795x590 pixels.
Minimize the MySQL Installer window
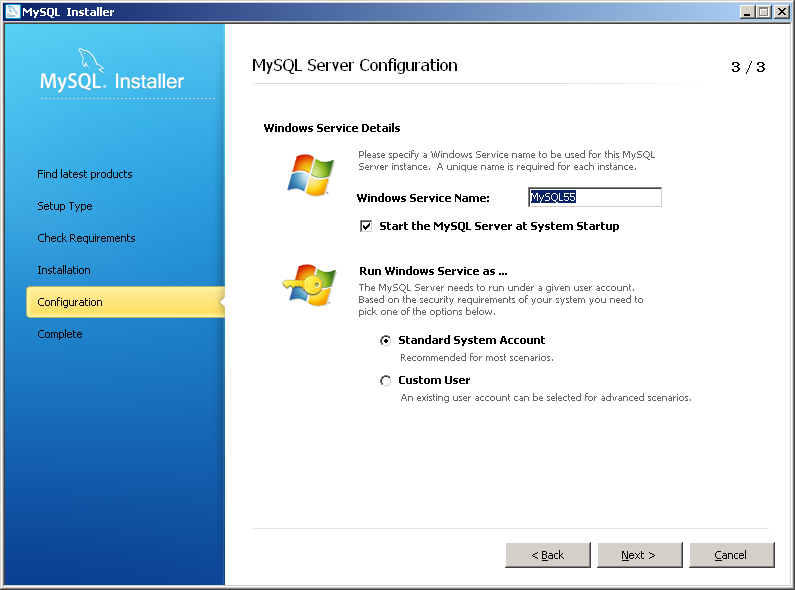coord(747,12)
